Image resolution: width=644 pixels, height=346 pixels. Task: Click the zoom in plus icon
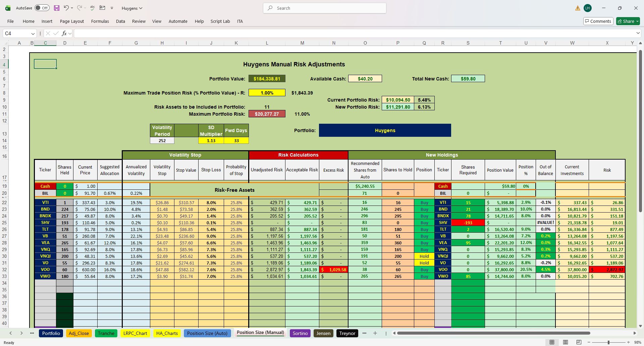point(629,342)
